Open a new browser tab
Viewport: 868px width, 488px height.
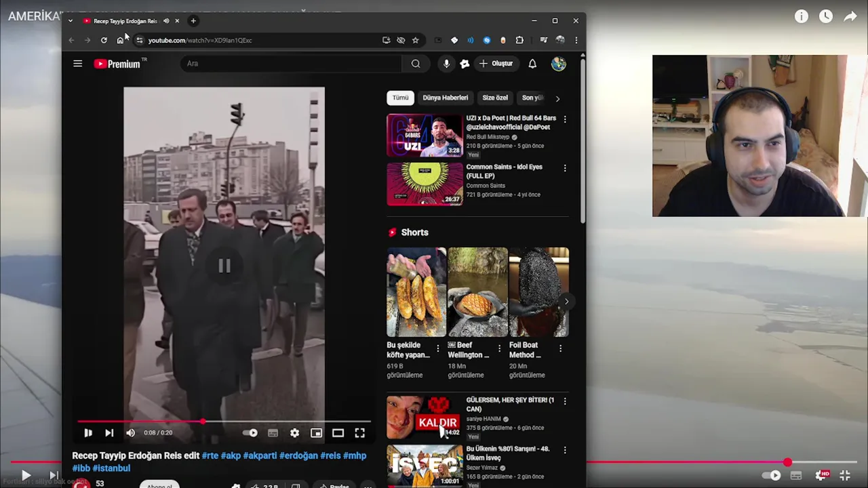(x=193, y=21)
